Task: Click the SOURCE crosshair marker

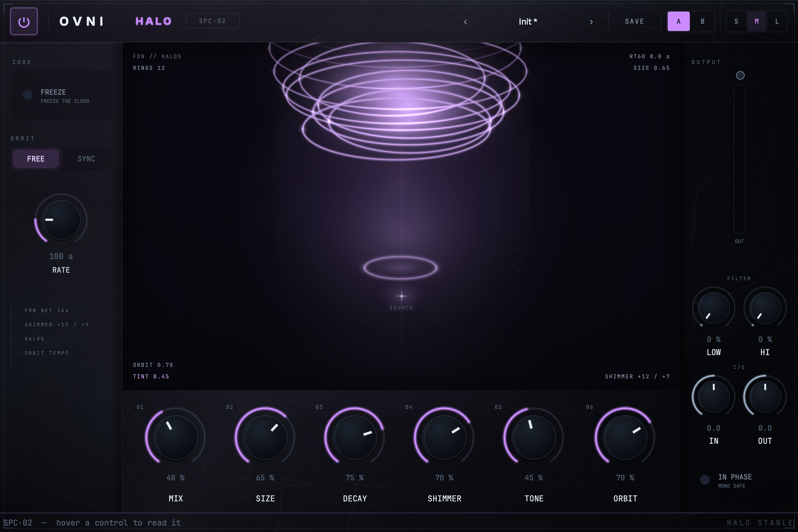Action: tap(401, 296)
